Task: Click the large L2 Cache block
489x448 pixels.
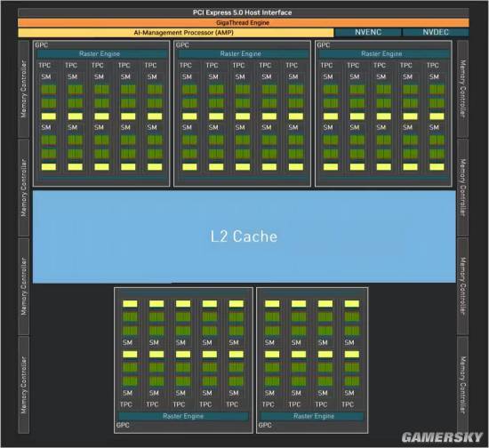Action: tap(244, 236)
